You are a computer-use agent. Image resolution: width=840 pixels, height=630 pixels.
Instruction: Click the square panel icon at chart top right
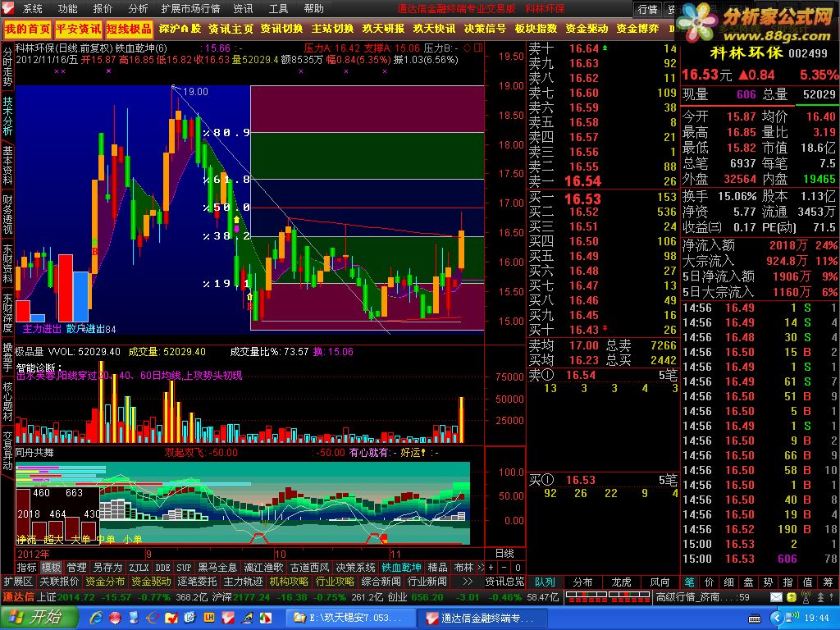pos(478,48)
